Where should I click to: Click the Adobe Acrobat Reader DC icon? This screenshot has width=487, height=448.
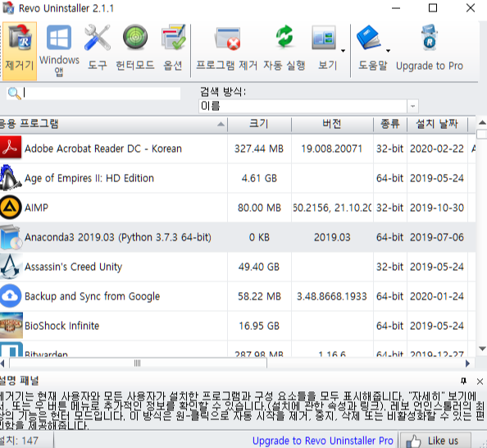pos(11,148)
